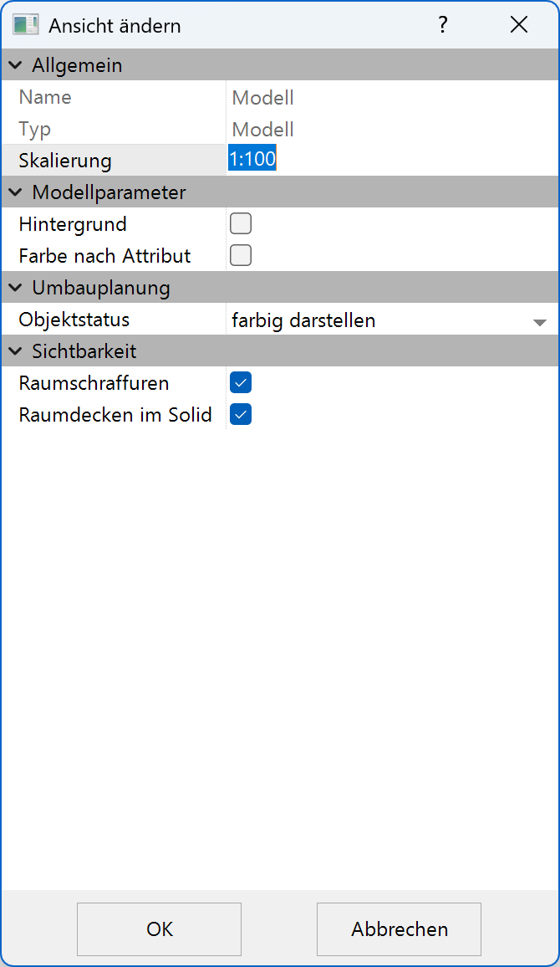This screenshot has width=560, height=967.
Task: Uncheck Raumdecken im Solid
Action: click(240, 413)
